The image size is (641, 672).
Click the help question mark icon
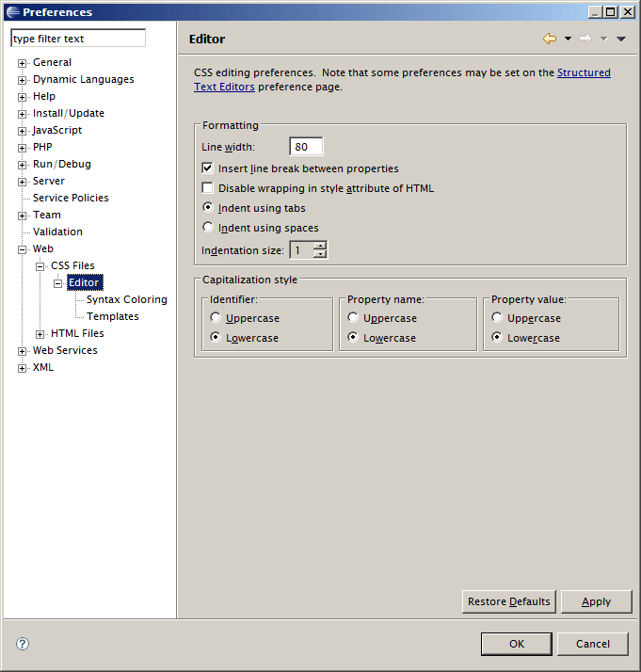click(23, 644)
